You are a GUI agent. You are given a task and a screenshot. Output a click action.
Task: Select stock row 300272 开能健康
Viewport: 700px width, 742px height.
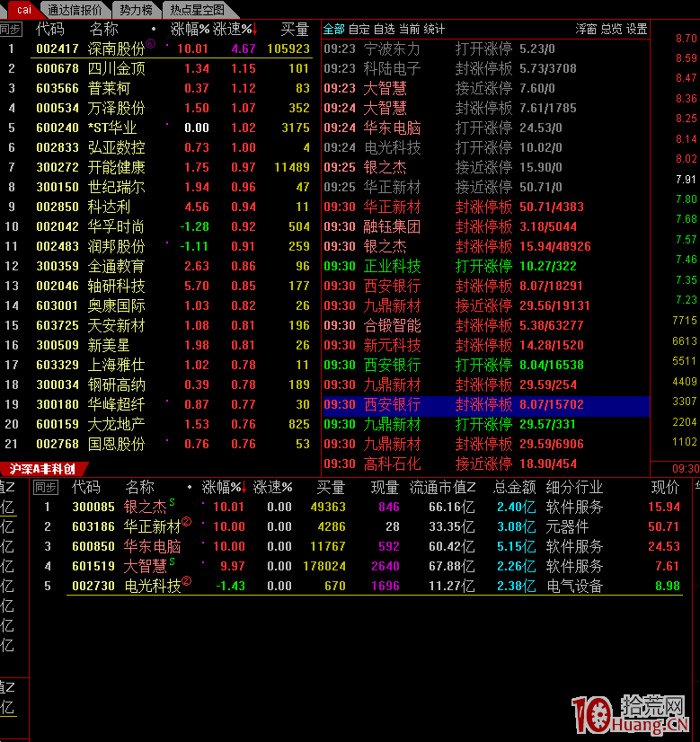156,167
